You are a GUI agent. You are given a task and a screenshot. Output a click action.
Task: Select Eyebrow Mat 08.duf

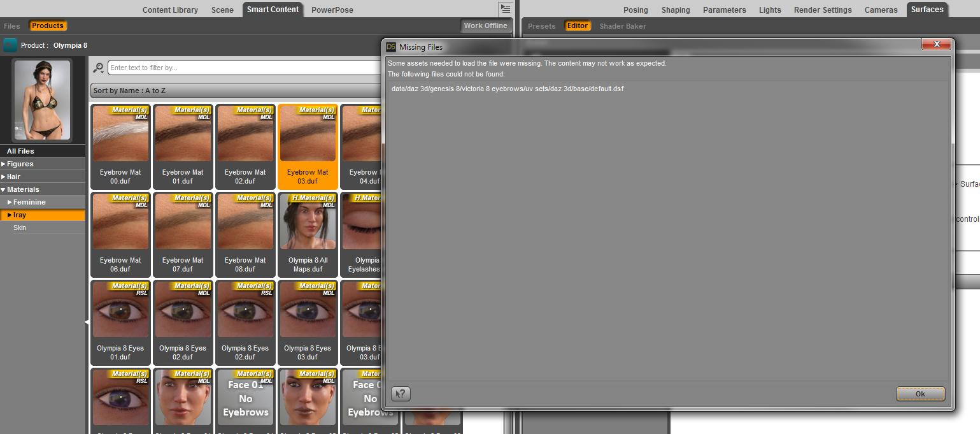pos(245,235)
